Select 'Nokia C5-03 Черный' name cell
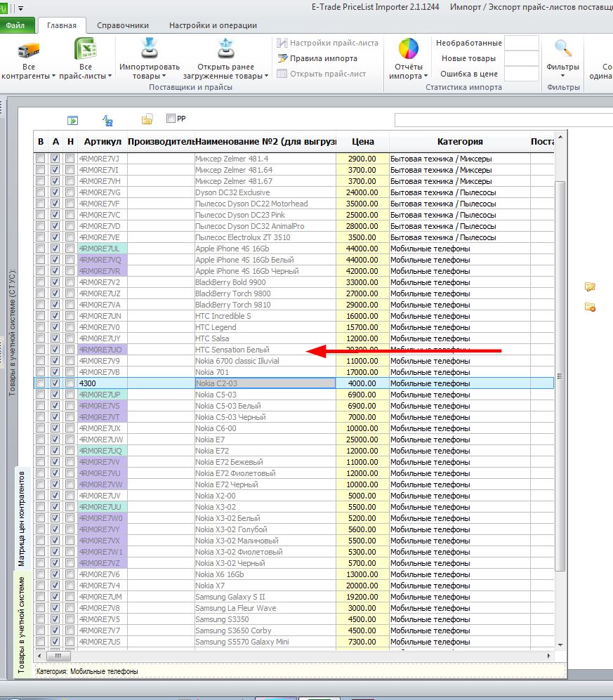This screenshot has width=613, height=700. 265,417
